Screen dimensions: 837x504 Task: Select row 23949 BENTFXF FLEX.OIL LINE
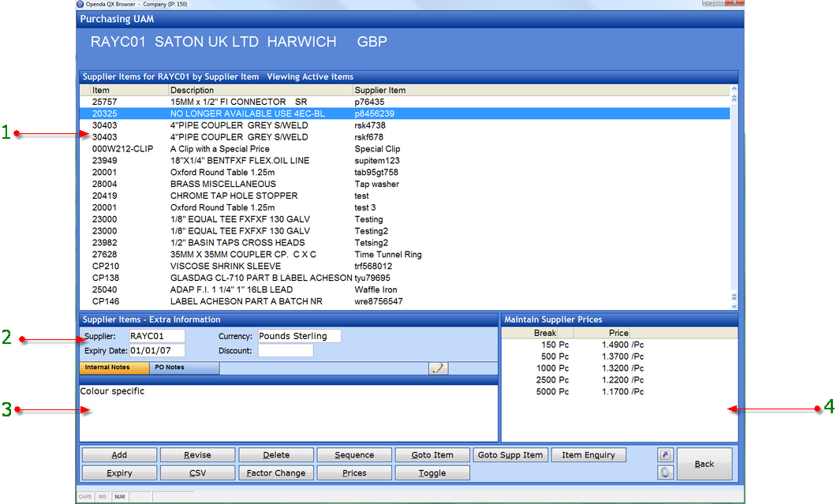[405, 161]
